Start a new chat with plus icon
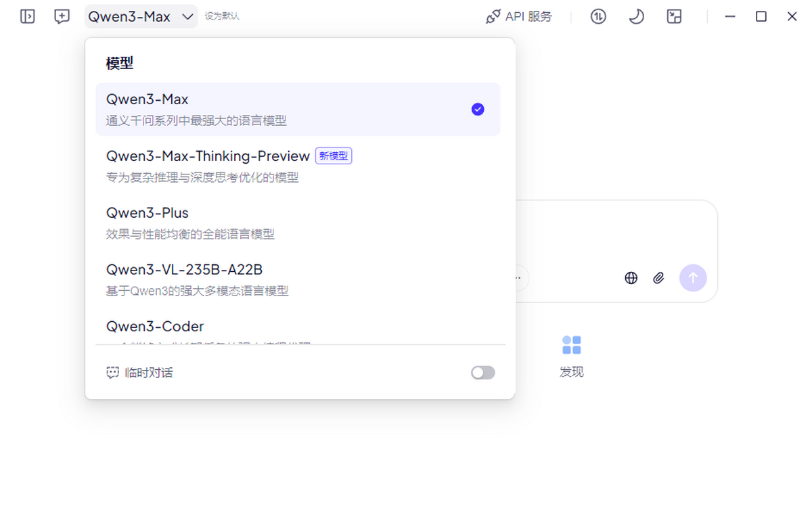Image resolution: width=812 pixels, height=518 pixels. (62, 17)
